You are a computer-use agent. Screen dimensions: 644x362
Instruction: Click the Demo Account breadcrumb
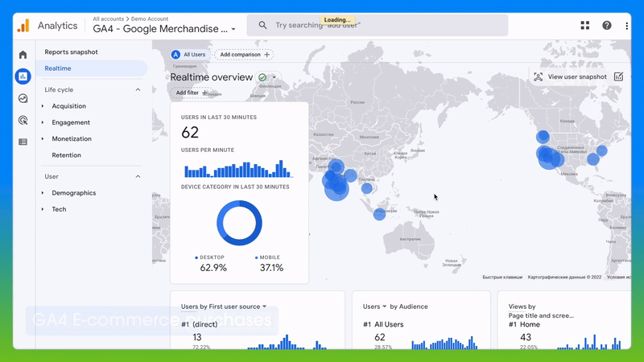click(x=150, y=19)
